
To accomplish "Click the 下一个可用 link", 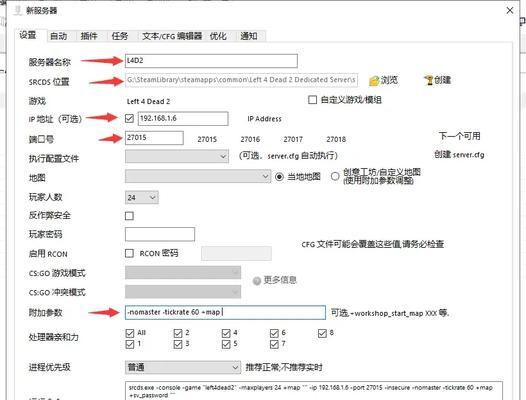I will (459, 136).
